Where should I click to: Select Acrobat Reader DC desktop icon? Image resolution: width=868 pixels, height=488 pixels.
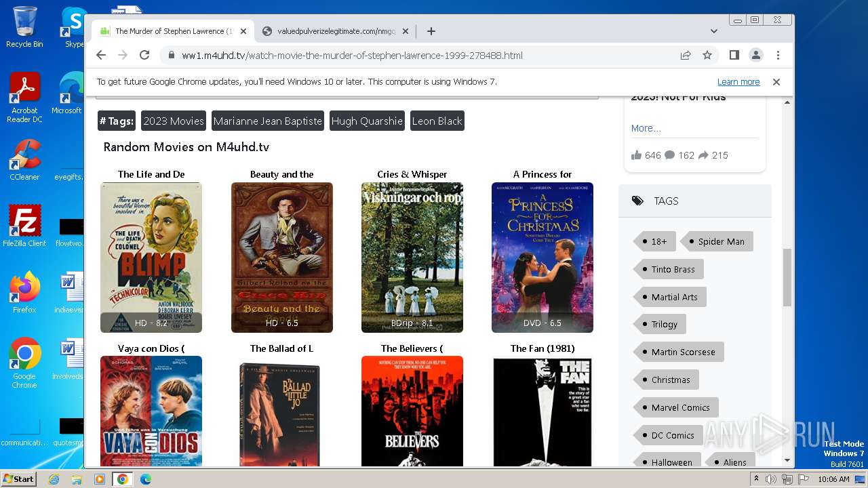tap(24, 98)
